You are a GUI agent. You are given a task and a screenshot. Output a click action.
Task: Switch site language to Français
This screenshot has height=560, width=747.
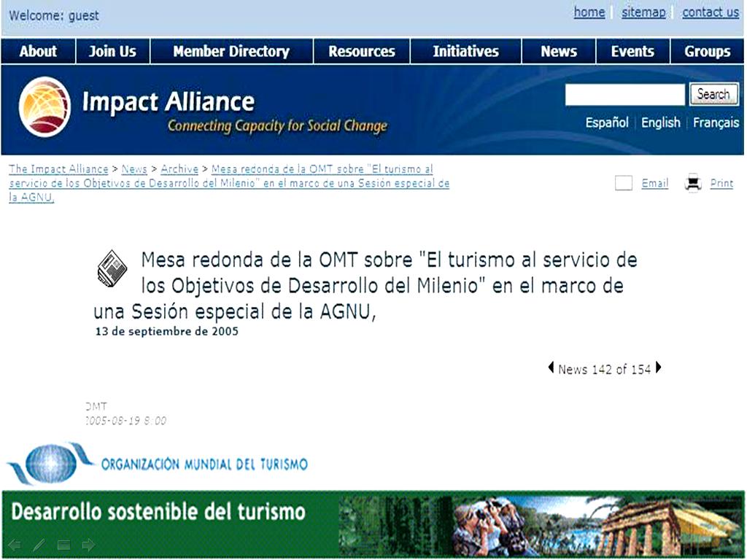716,122
